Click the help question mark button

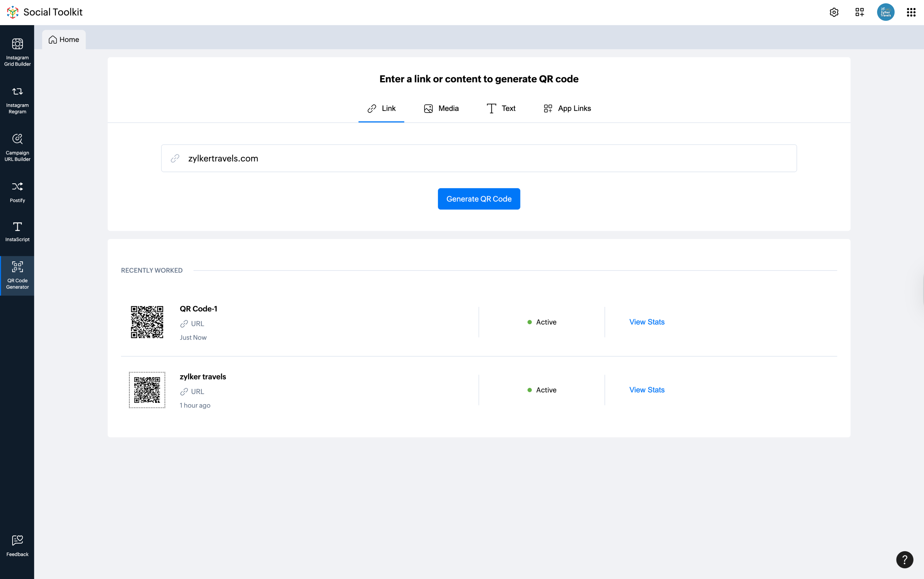(x=904, y=559)
